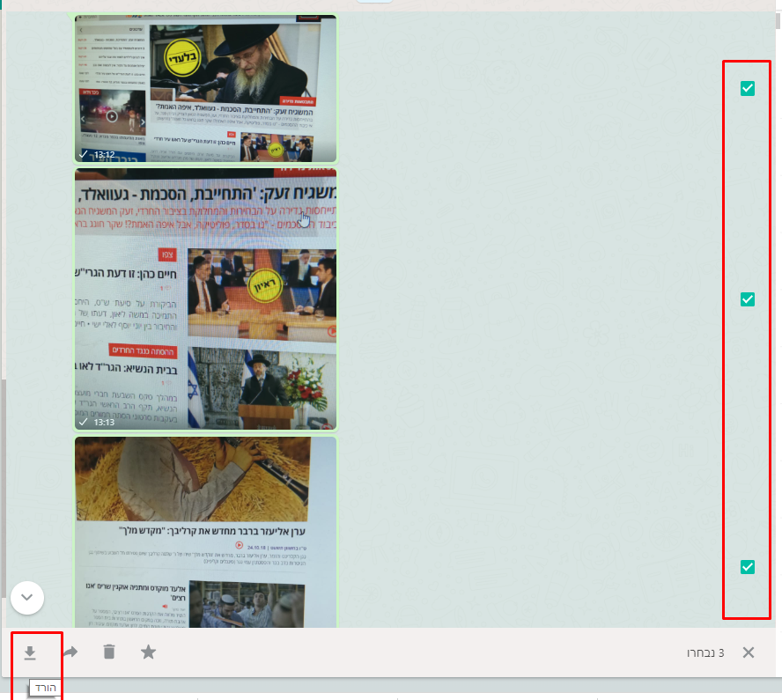782x700 pixels.
Task: Open the image sent at 13:13
Action: pos(205,299)
